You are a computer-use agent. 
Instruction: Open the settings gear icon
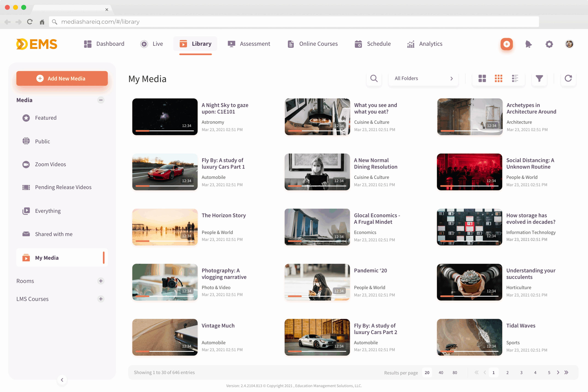tap(549, 44)
